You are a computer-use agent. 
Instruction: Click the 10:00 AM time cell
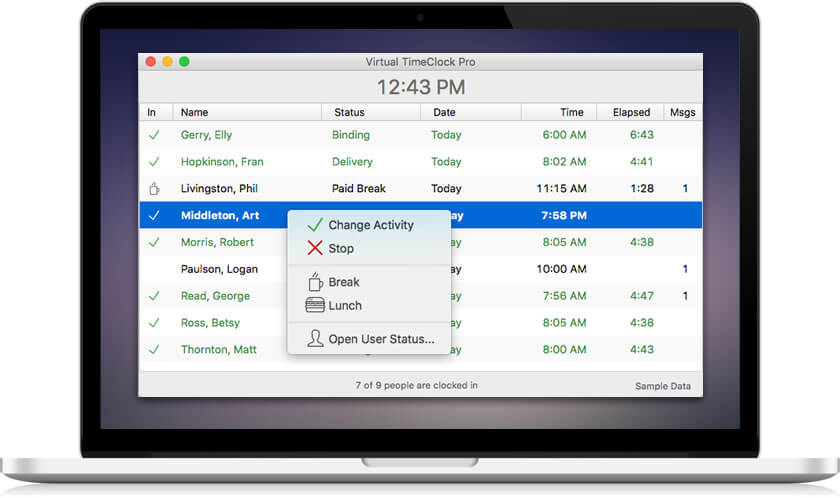click(x=561, y=269)
